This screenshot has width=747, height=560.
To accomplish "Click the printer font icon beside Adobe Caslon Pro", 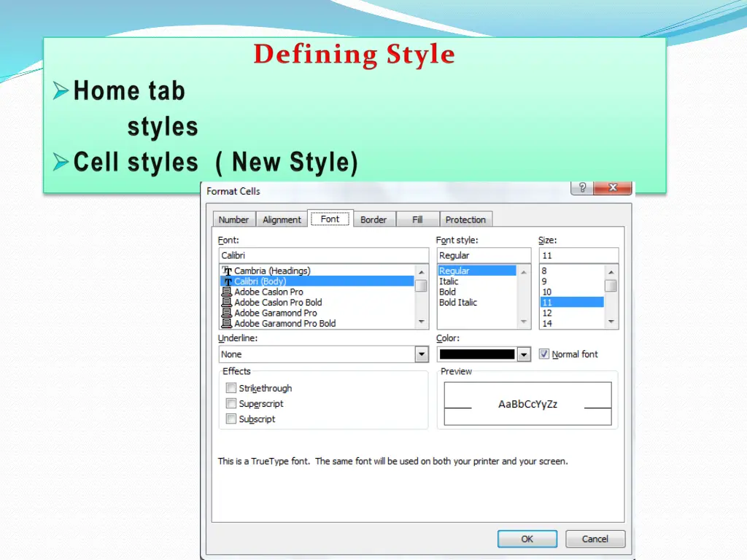I will (227, 292).
